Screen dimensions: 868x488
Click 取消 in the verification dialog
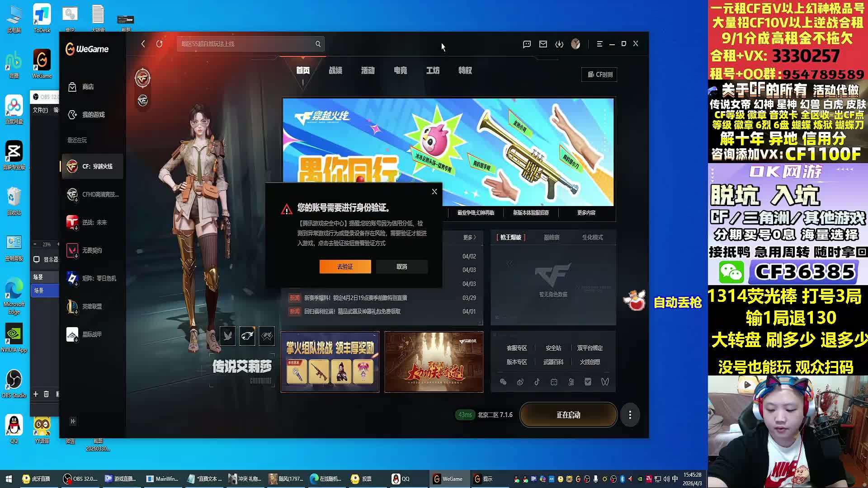pos(401,267)
